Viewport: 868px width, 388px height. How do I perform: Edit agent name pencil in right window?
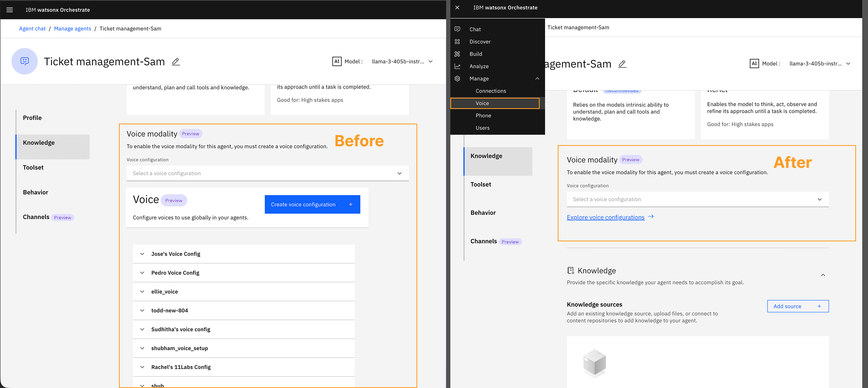click(622, 64)
